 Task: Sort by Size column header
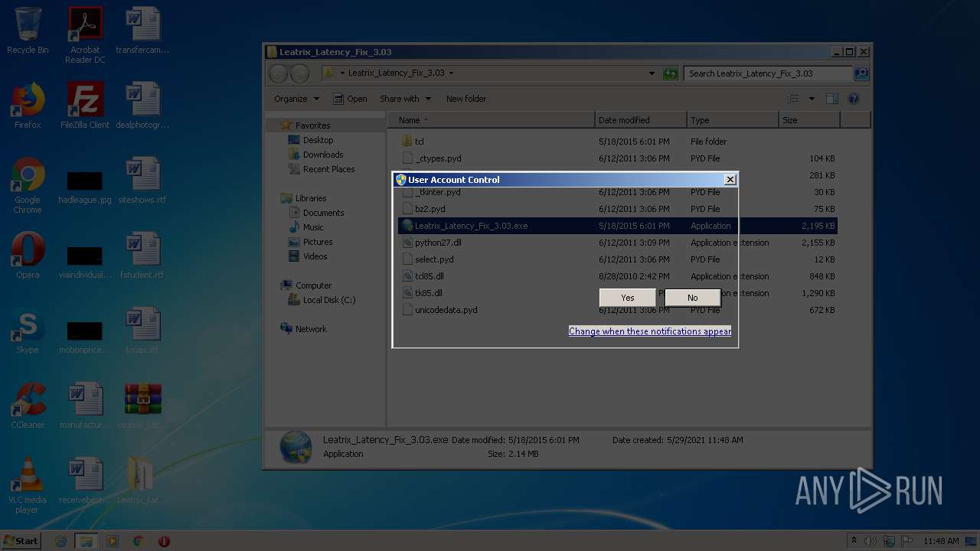pyautogui.click(x=809, y=120)
